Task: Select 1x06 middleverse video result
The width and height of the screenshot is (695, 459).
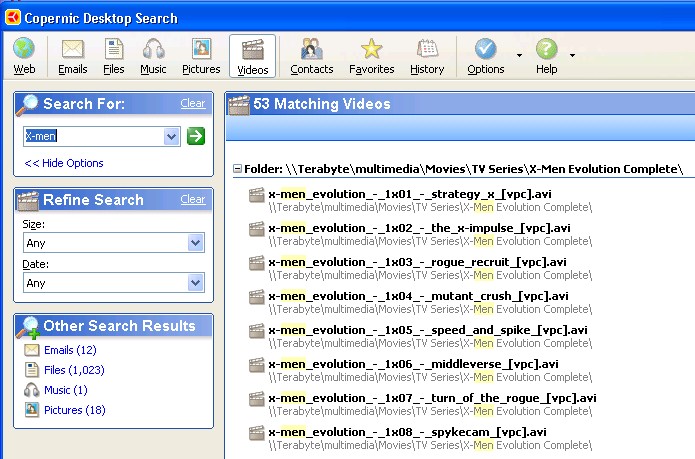Action: click(414, 364)
